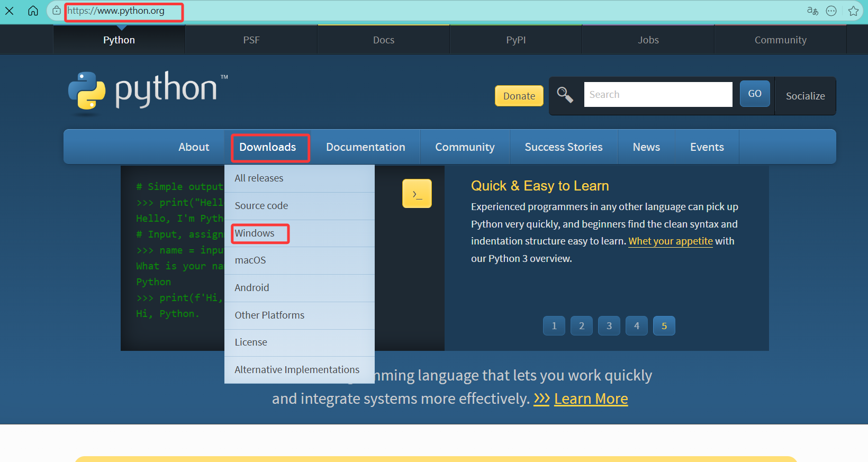Choose All releases from Downloads menu
Image resolution: width=868 pixels, height=462 pixels.
point(300,178)
